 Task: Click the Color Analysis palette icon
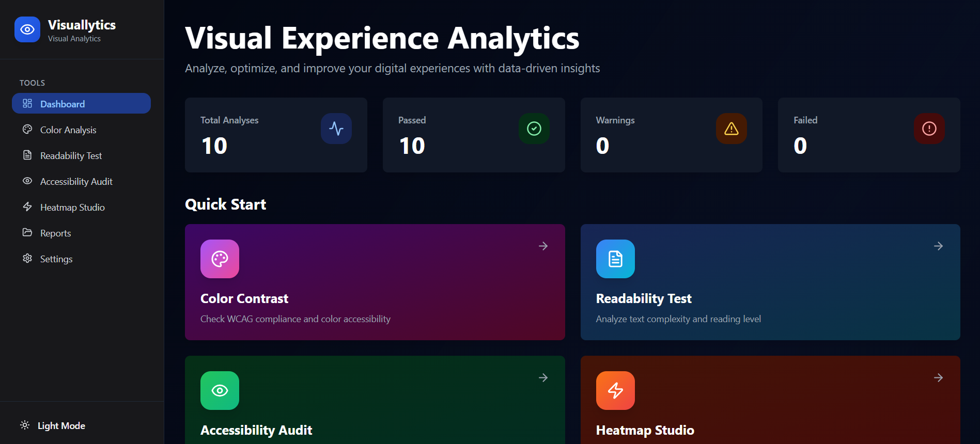[x=27, y=129]
